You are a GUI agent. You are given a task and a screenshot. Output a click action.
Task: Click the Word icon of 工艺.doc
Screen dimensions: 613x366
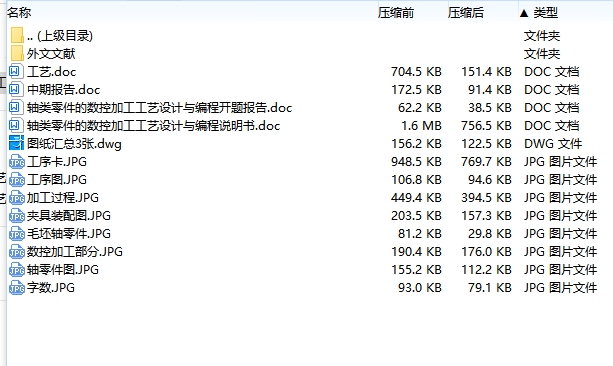(x=16, y=72)
